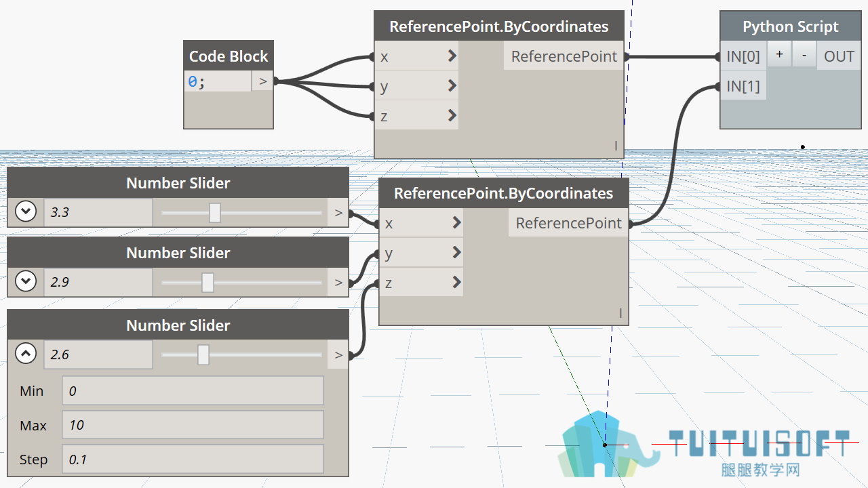Screen dimensions: 868x488
Task: Click the 2.6 Number Slider output port
Action: [338, 354]
